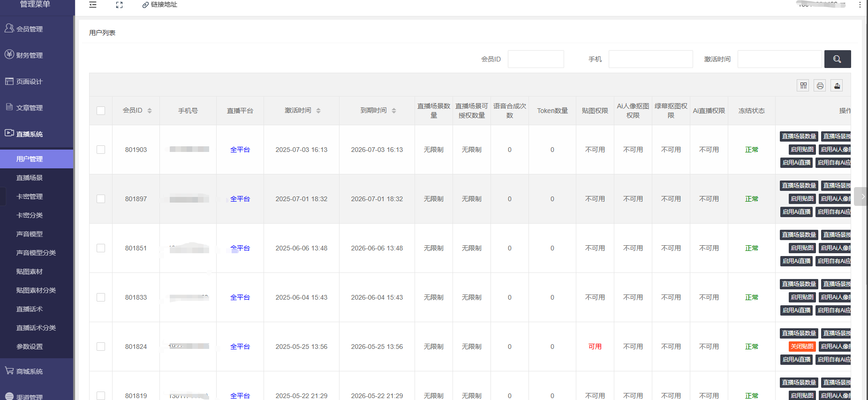Click the 会员管理 person icon
The image size is (868, 400).
tap(9, 28)
